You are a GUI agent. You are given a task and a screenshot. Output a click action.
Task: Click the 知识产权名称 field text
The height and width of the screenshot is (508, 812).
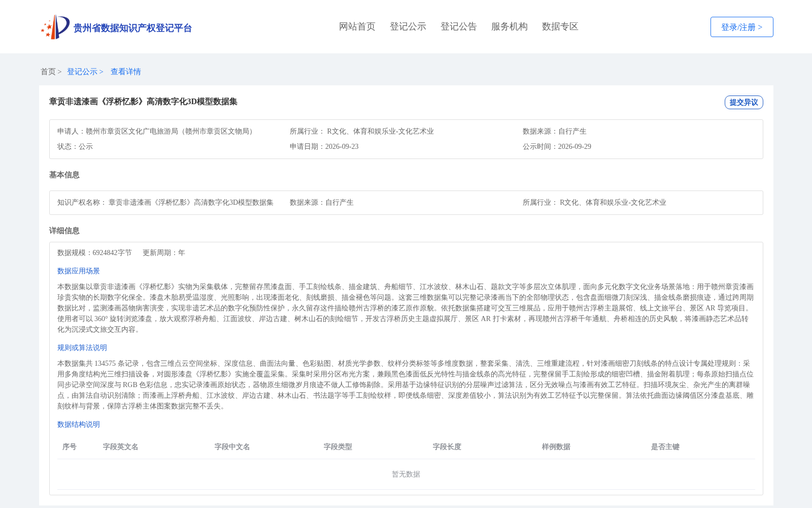coord(165,202)
